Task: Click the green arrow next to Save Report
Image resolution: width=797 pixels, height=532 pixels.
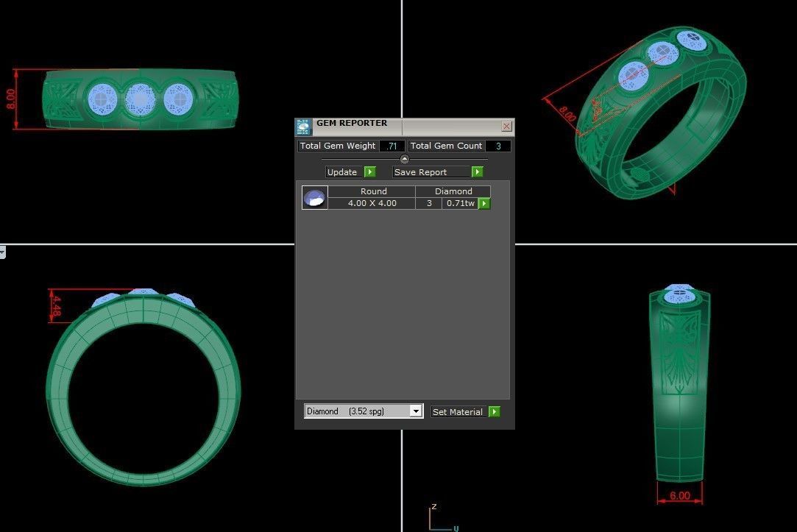Action: [x=478, y=171]
